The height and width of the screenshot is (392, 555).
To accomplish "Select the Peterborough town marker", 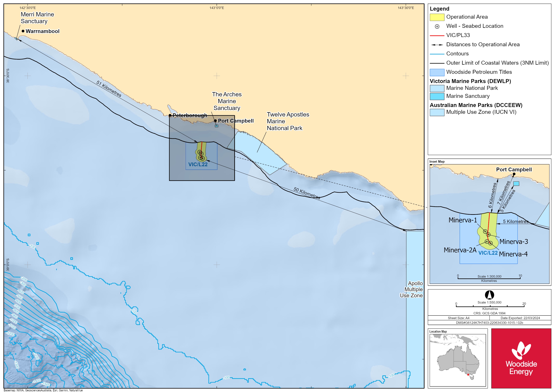I will click(170, 116).
